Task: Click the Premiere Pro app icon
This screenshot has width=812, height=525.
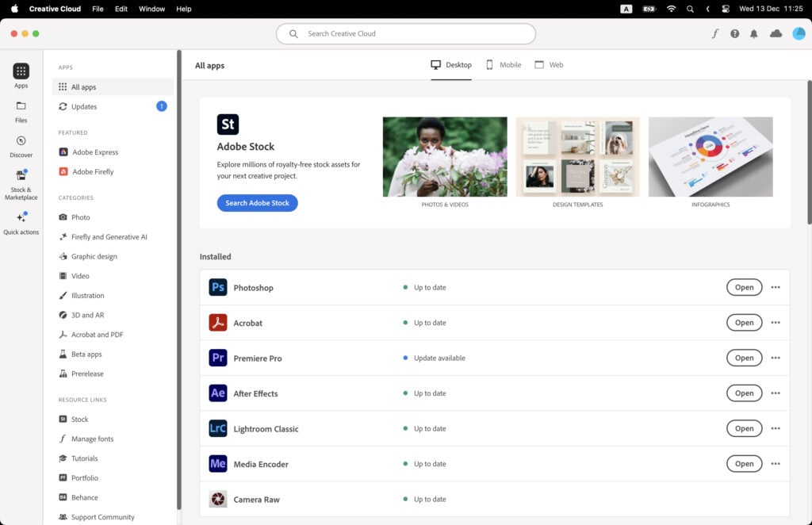Action: (x=218, y=358)
